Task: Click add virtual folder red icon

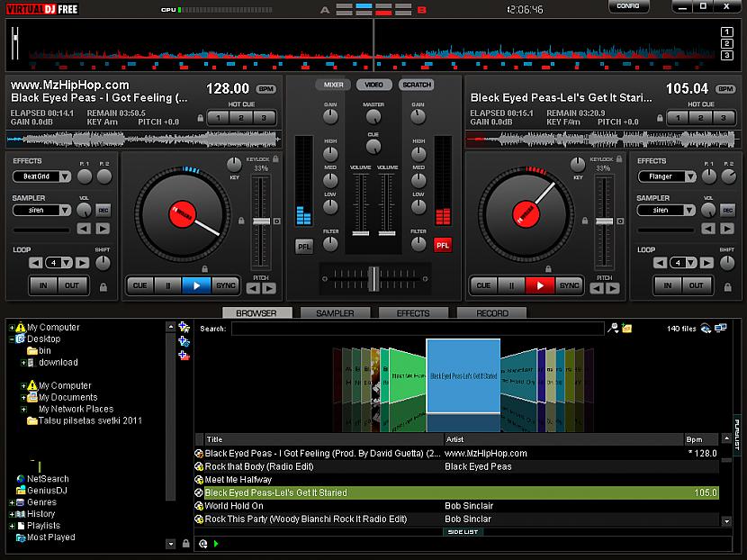Action: (184, 356)
